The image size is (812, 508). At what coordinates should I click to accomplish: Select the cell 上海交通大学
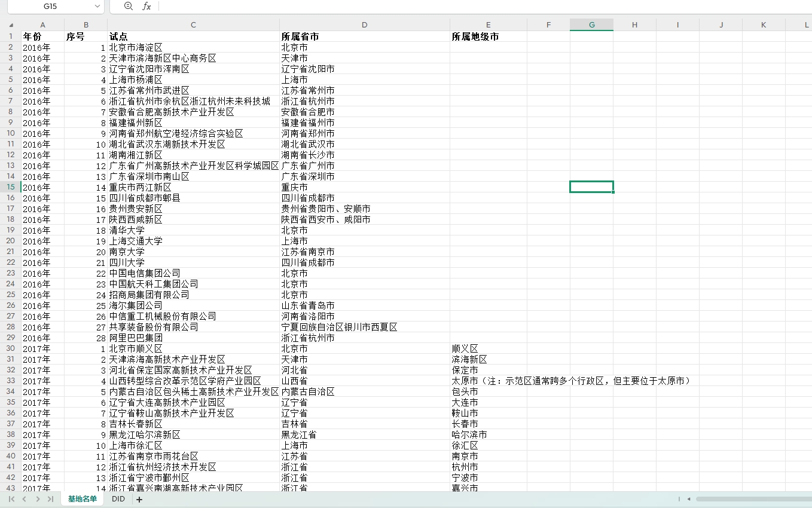pyautogui.click(x=194, y=241)
